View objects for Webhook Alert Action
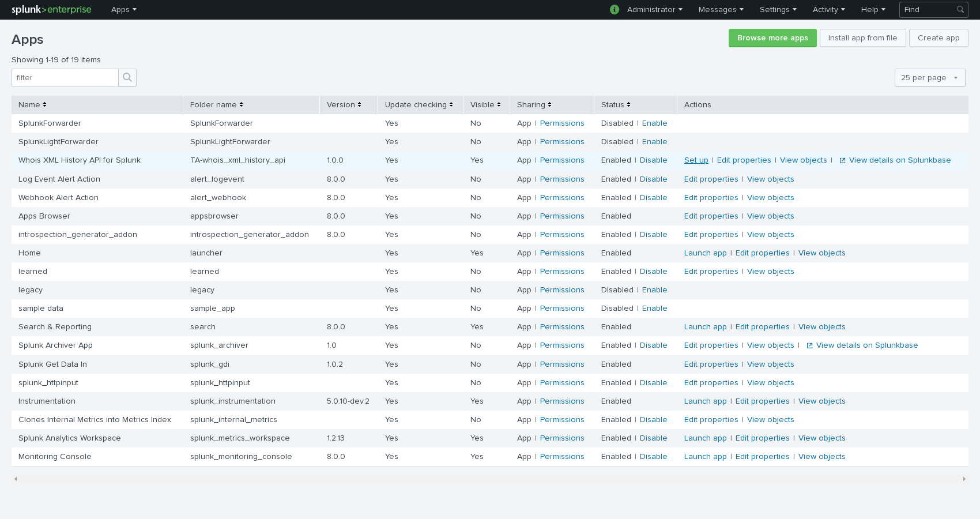980x519 pixels. pyautogui.click(x=770, y=198)
